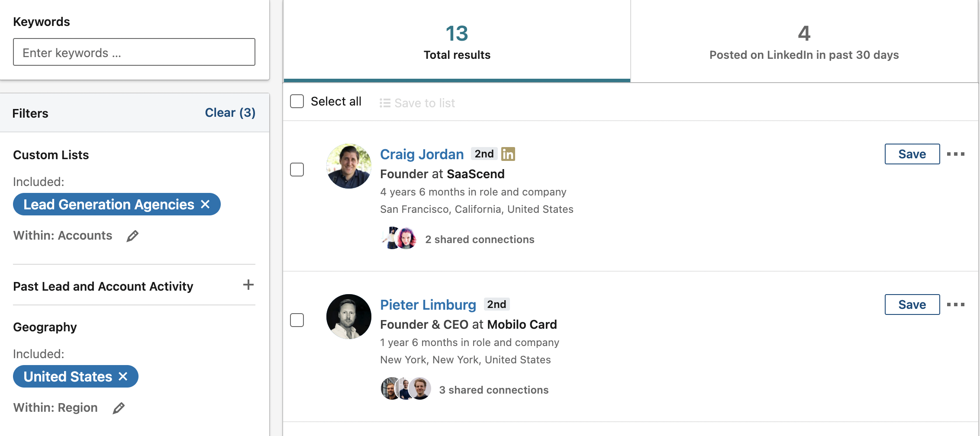
Task: Clear all three filters
Action: click(230, 112)
